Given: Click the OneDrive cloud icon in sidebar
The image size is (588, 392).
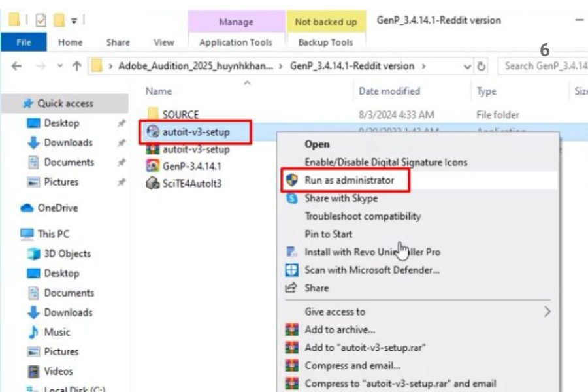Looking at the screenshot, I should point(27,208).
